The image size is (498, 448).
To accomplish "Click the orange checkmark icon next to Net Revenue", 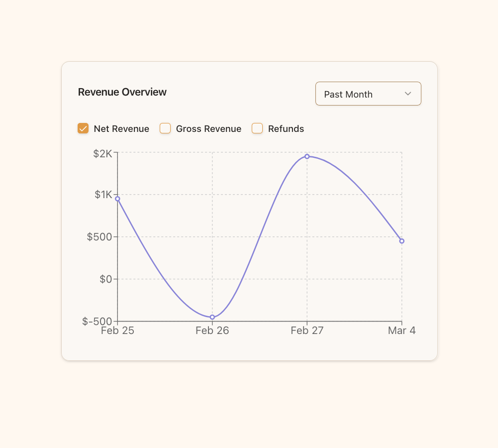I will tap(83, 128).
